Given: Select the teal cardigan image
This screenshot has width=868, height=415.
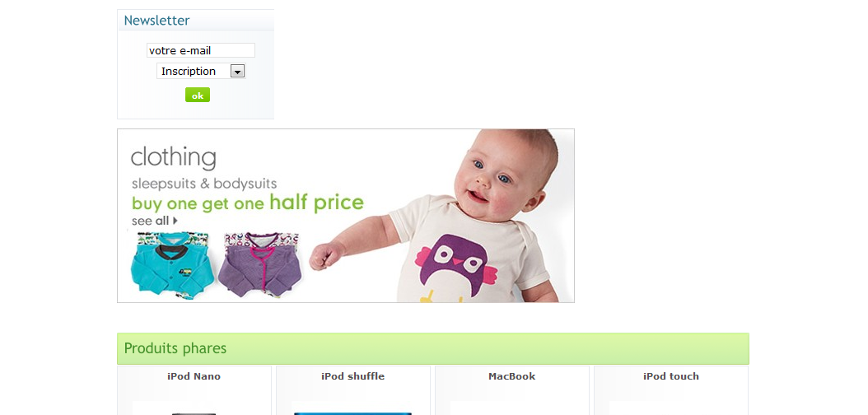Looking at the screenshot, I should point(172,264).
